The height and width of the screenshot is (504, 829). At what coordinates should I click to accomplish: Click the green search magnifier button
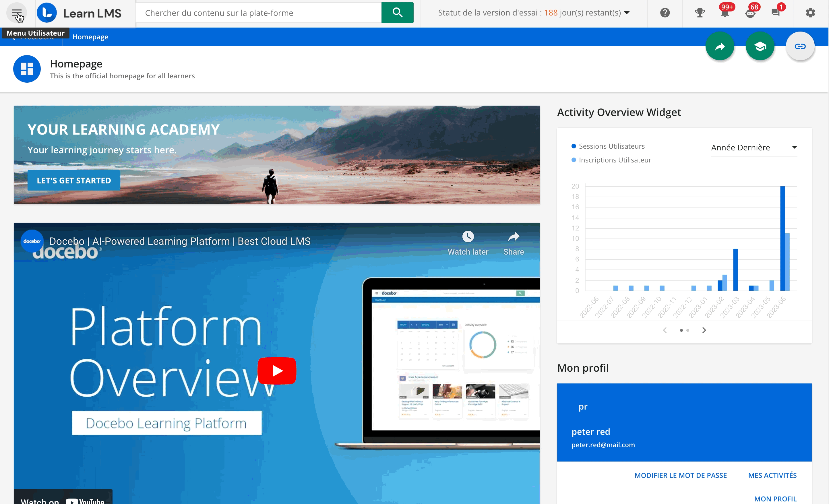pos(397,13)
